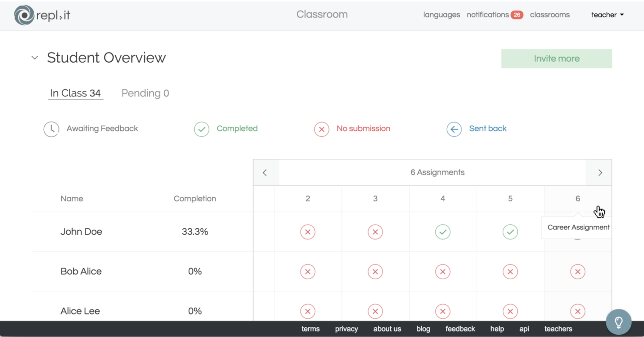Open the lightbulb help bubble

(x=619, y=322)
